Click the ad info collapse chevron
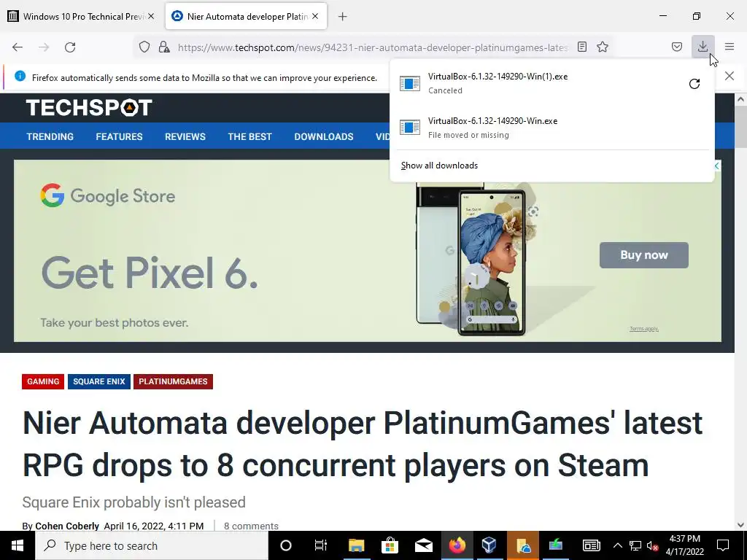 [716, 166]
